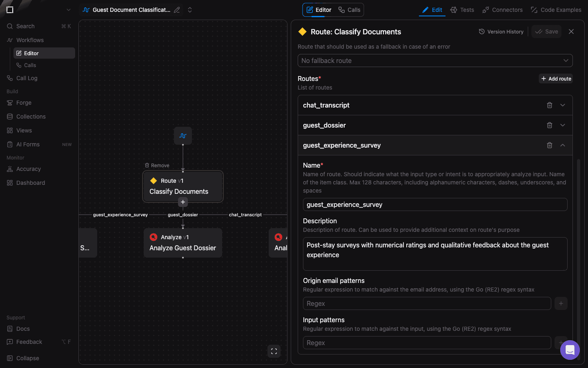Image resolution: width=588 pixels, height=368 pixels.
Task: Delete the guest_dossier route via its trash icon
Action: tap(549, 125)
